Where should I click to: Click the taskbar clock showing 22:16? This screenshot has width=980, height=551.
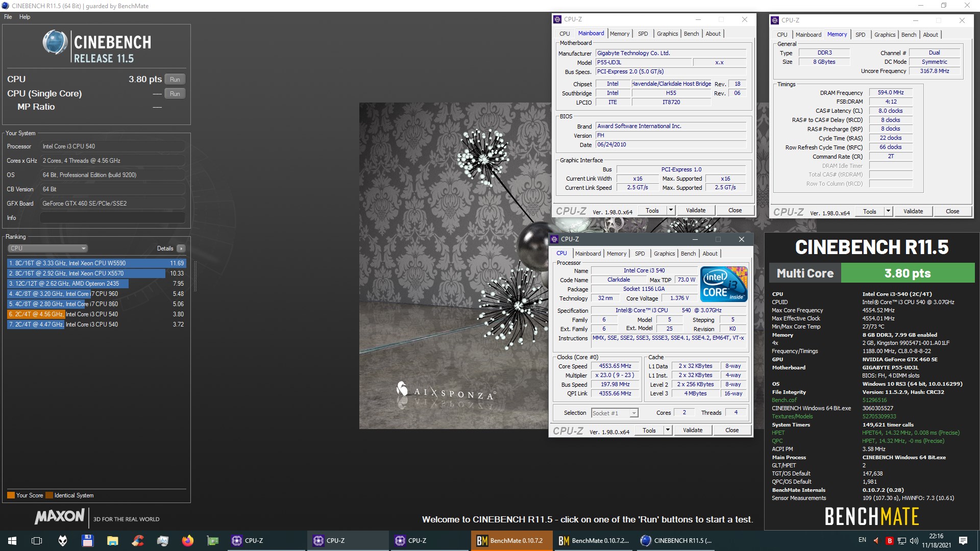coord(936,541)
